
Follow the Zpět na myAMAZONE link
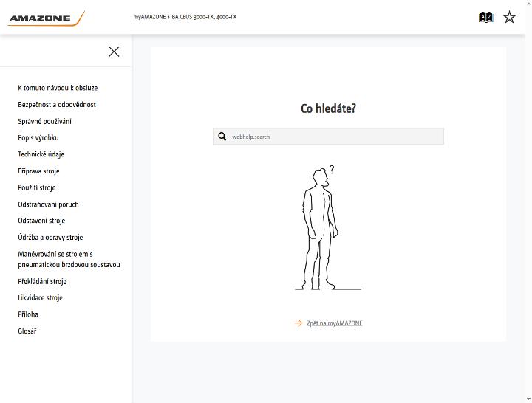[335, 323]
